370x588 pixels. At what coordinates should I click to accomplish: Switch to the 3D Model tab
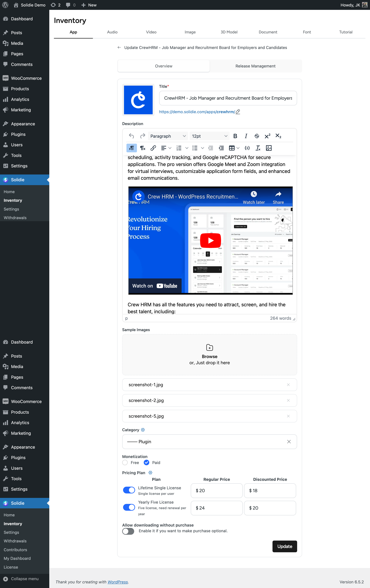click(x=229, y=32)
